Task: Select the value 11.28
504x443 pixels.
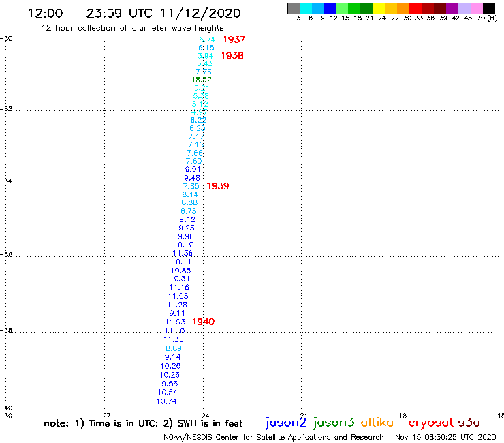Action: coord(177,305)
